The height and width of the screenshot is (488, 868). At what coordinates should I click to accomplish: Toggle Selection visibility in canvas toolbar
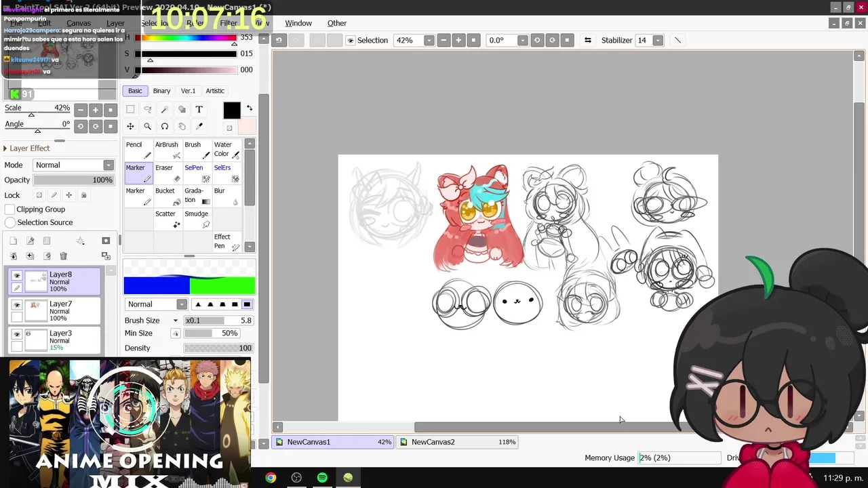[351, 41]
